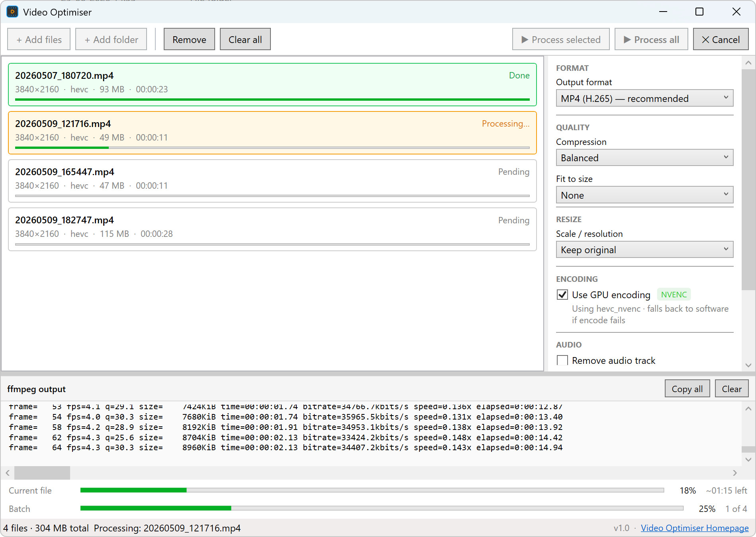Uncheck Use GPU encoding checkbox

click(562, 295)
